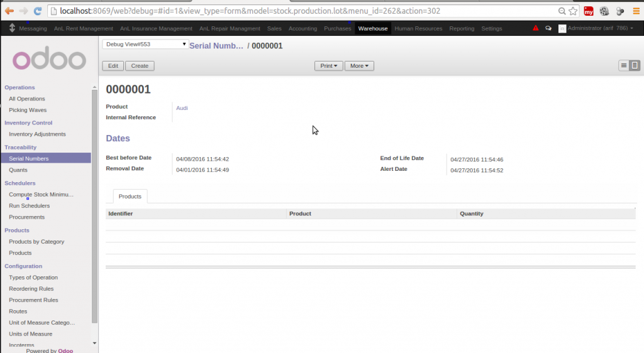Click the red warning triangle icon
The width and height of the screenshot is (644, 353).
(536, 28)
